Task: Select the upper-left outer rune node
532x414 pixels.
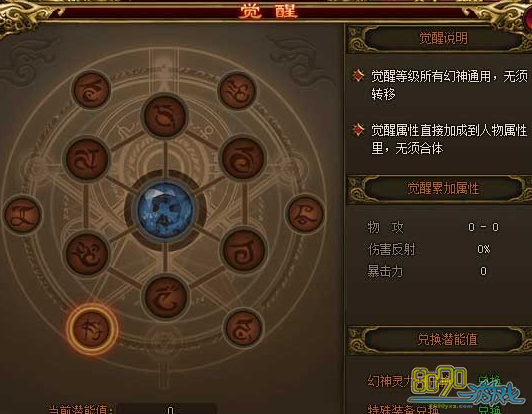Action: 92,90
